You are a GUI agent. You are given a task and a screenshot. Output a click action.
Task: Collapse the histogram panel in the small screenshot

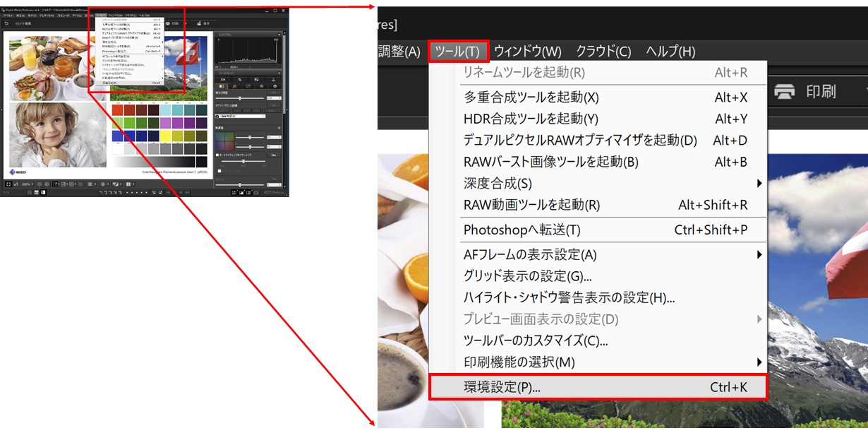[x=279, y=34]
